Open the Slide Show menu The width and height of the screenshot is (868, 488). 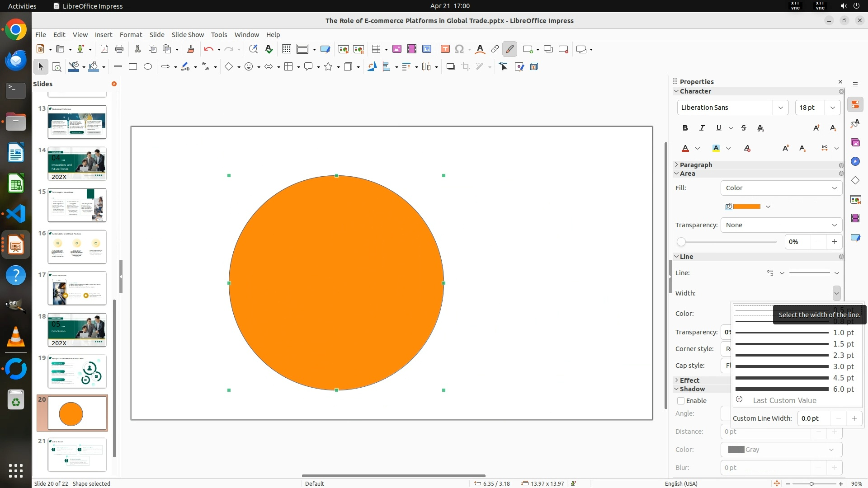(x=188, y=35)
